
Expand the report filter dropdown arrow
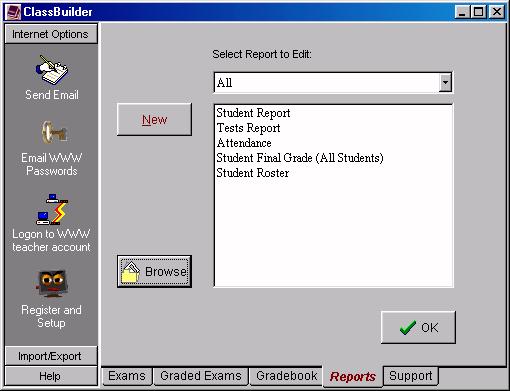(445, 82)
